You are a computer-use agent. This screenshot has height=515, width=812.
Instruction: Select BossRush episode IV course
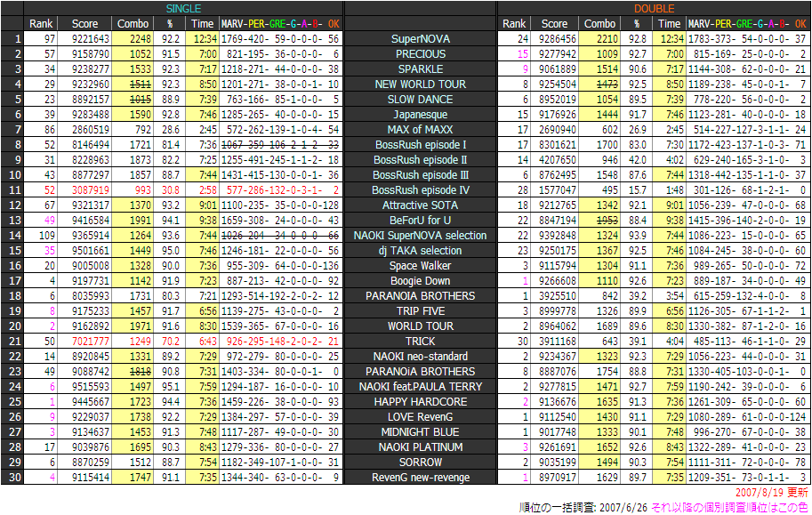click(420, 190)
